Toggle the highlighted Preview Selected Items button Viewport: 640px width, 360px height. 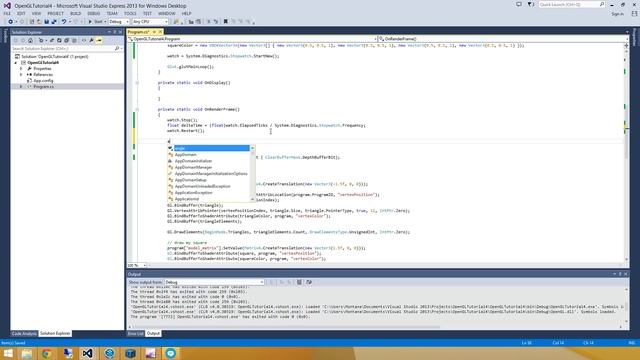point(99,40)
